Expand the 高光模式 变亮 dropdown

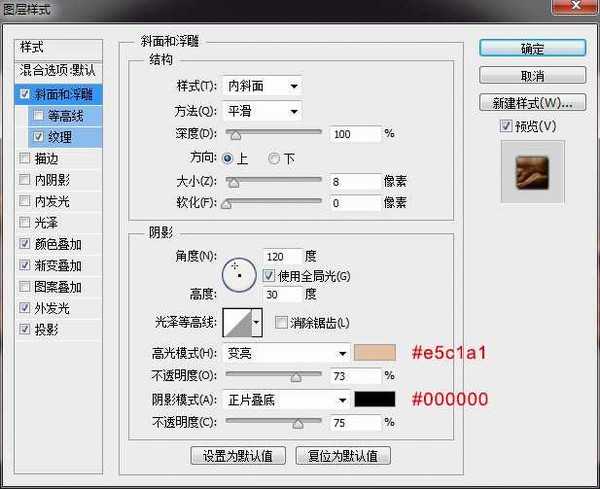[288, 352]
